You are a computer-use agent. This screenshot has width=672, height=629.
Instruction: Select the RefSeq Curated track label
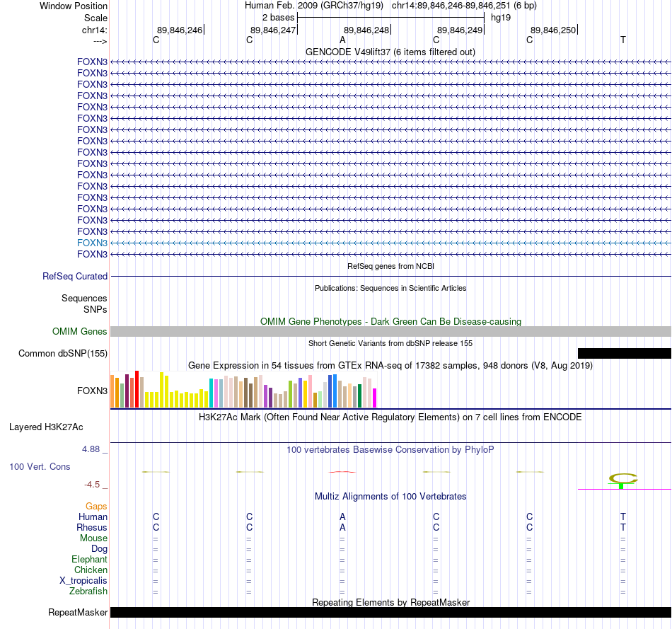75,277
